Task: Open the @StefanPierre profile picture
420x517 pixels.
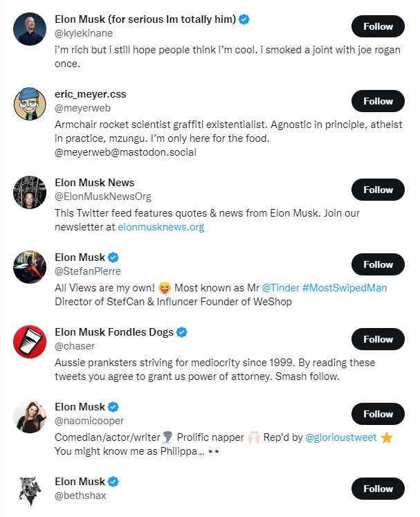Action: [x=30, y=267]
